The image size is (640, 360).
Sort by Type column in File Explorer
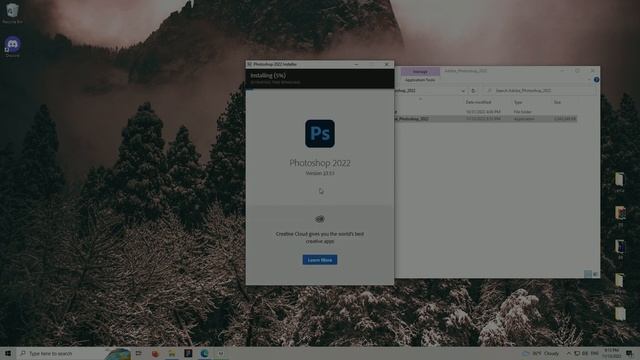pyautogui.click(x=518, y=102)
